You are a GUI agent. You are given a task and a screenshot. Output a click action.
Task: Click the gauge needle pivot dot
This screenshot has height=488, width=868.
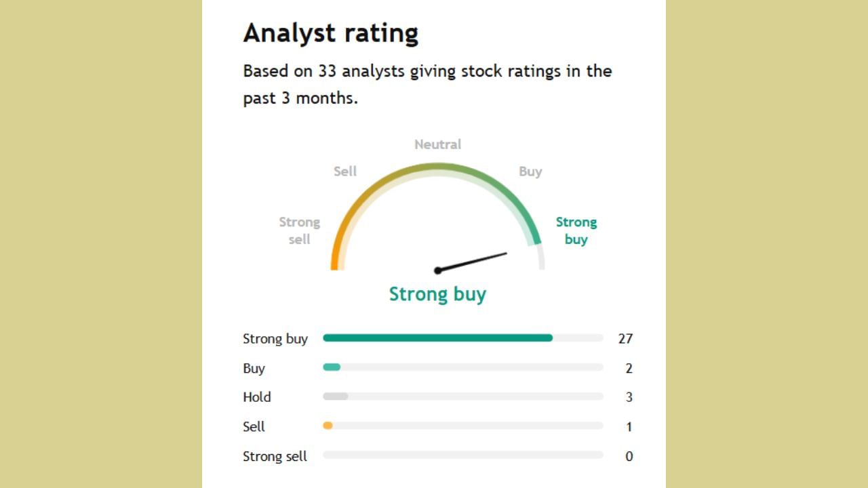437,270
